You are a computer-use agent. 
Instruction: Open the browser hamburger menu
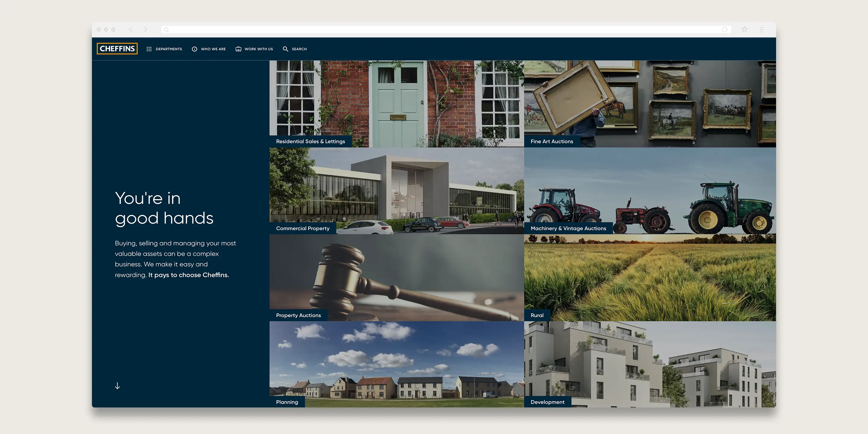tap(762, 30)
